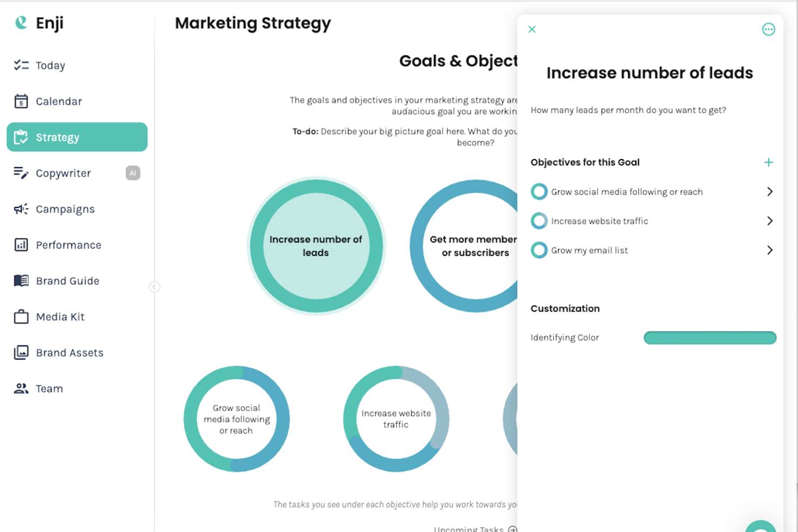Add a new objective with the plus button
This screenshot has height=532, width=798.
click(x=768, y=162)
